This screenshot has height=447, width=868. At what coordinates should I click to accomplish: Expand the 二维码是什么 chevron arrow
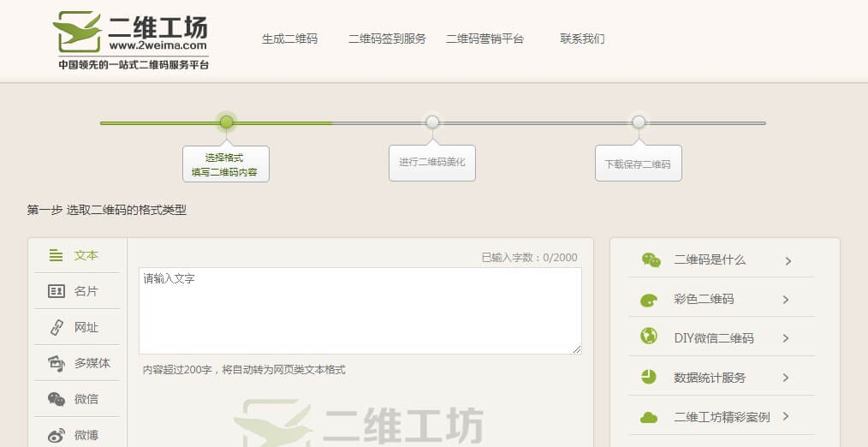pyautogui.click(x=788, y=261)
